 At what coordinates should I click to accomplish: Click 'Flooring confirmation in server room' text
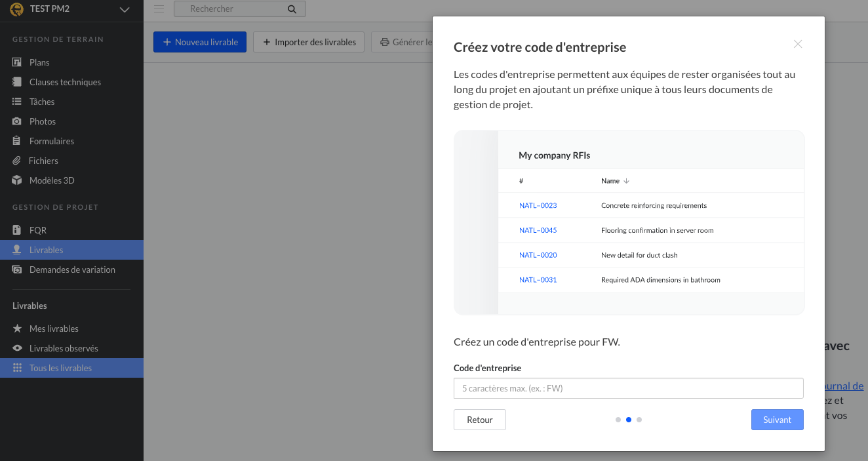click(658, 230)
